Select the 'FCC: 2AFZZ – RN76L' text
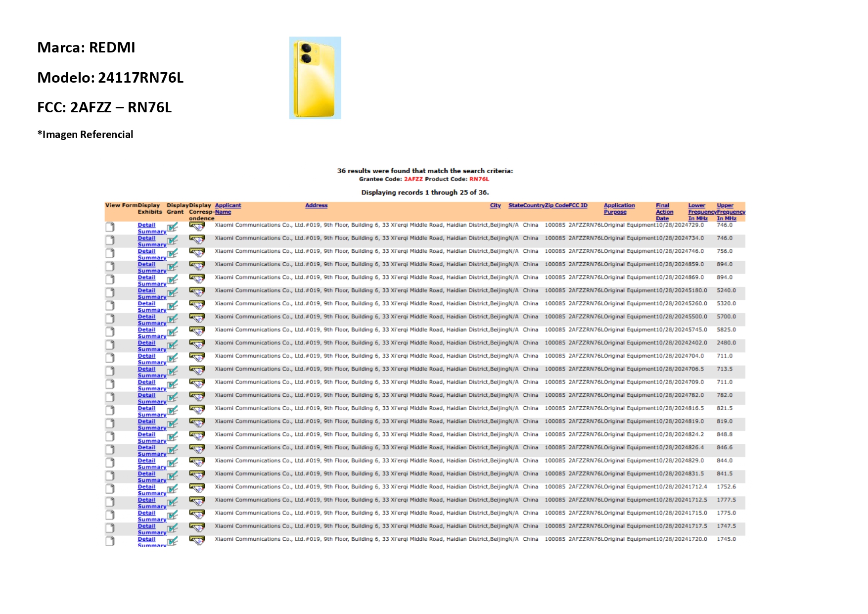The width and height of the screenshot is (868, 614). (x=104, y=107)
